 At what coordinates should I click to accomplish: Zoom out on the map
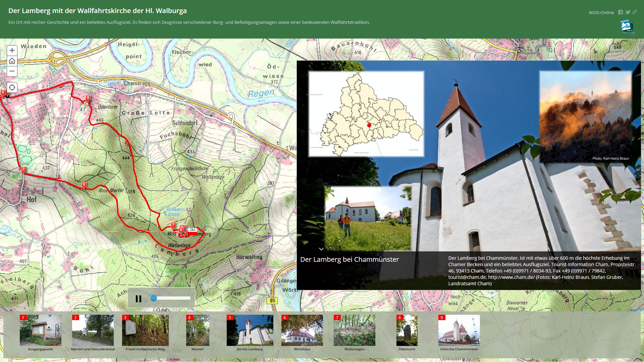(x=12, y=71)
